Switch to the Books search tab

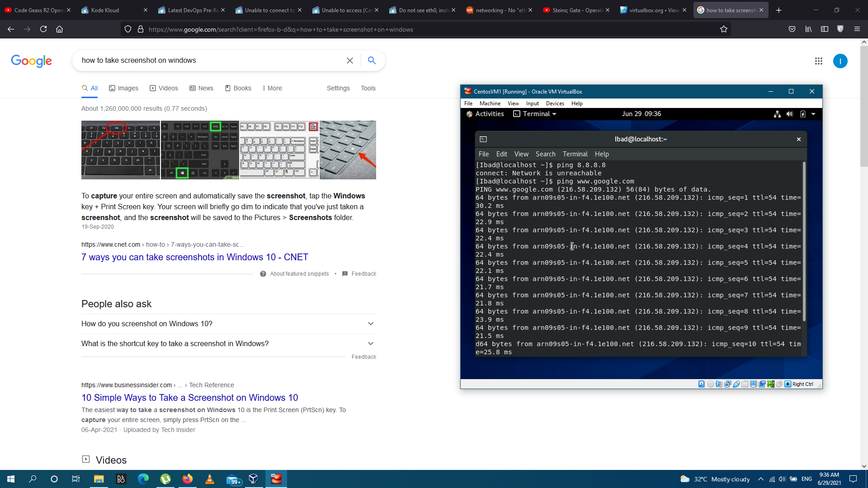tap(238, 88)
